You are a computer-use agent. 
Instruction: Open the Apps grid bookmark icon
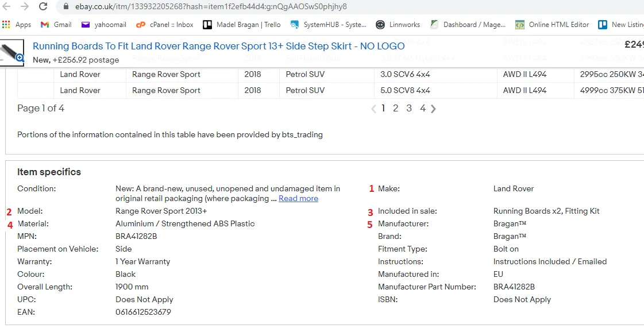(x=6, y=25)
